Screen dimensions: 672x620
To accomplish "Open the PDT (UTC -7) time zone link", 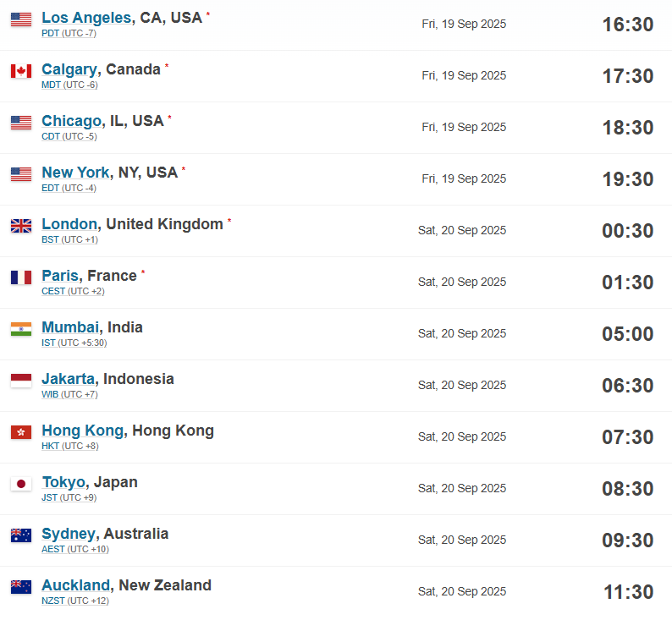I will tap(69, 33).
